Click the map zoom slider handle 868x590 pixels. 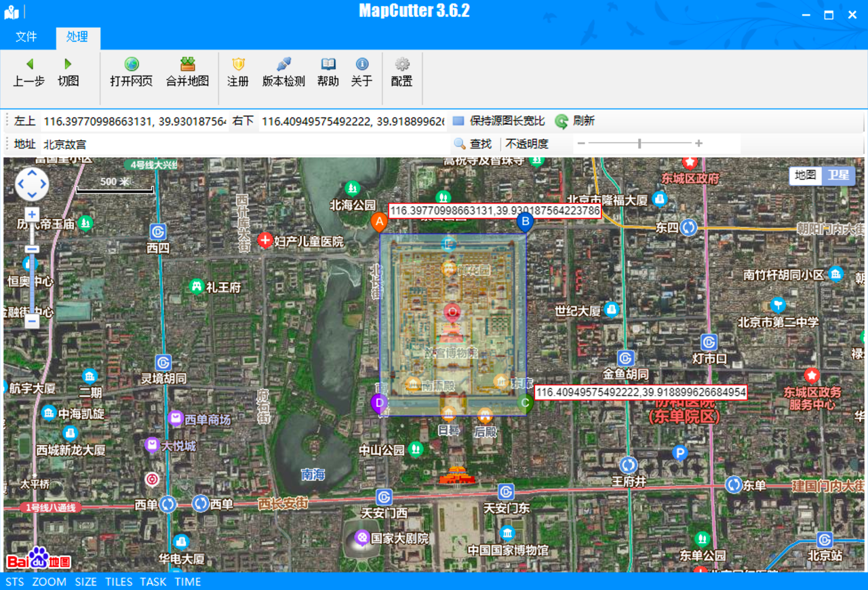pos(32,249)
